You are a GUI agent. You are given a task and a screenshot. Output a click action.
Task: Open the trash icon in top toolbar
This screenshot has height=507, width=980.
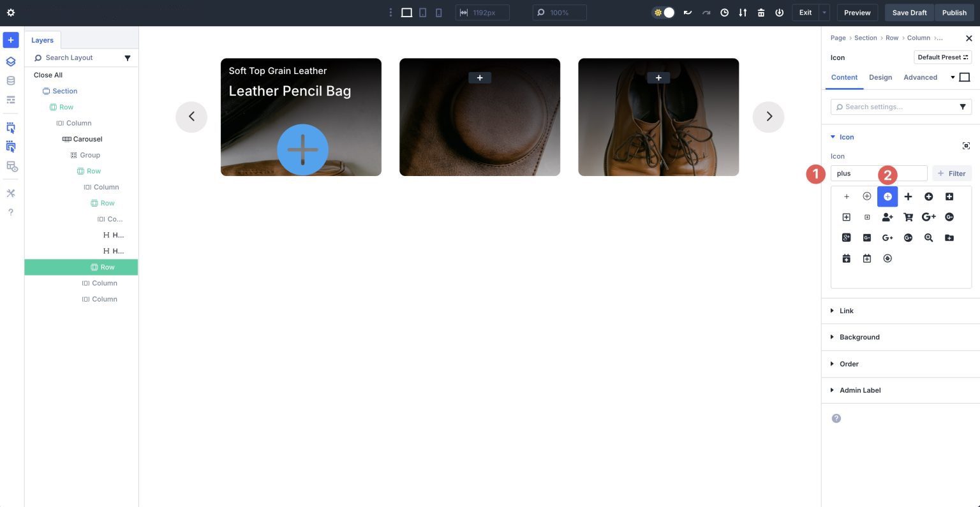pyautogui.click(x=761, y=12)
